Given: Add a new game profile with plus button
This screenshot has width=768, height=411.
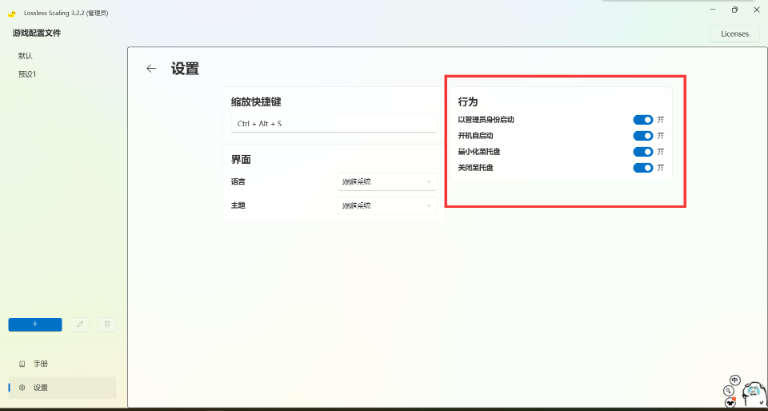Looking at the screenshot, I should click(x=35, y=324).
